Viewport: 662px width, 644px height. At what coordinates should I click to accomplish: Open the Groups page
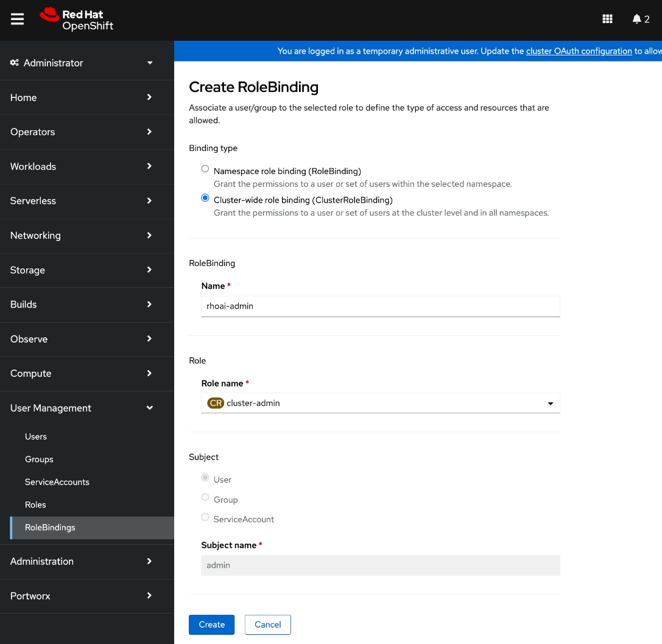(39, 459)
